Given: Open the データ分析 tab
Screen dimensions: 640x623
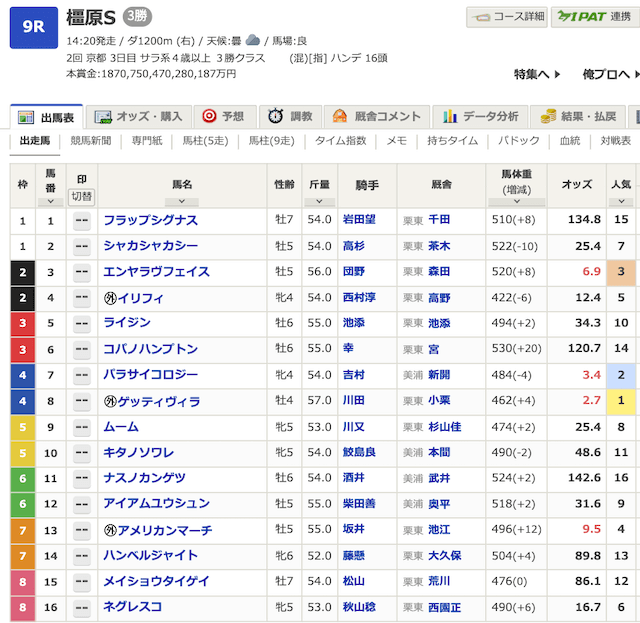Looking at the screenshot, I should click(x=480, y=117).
